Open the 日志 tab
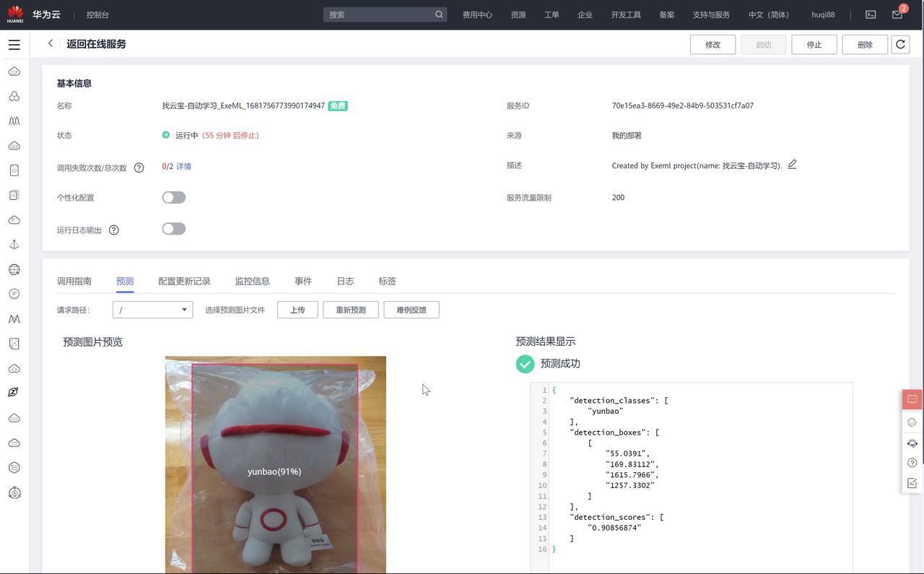 [346, 281]
